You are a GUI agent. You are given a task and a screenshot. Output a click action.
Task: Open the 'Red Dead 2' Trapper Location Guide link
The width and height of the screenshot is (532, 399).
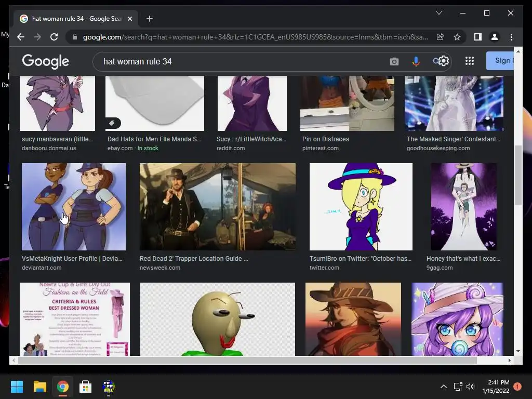194,259
